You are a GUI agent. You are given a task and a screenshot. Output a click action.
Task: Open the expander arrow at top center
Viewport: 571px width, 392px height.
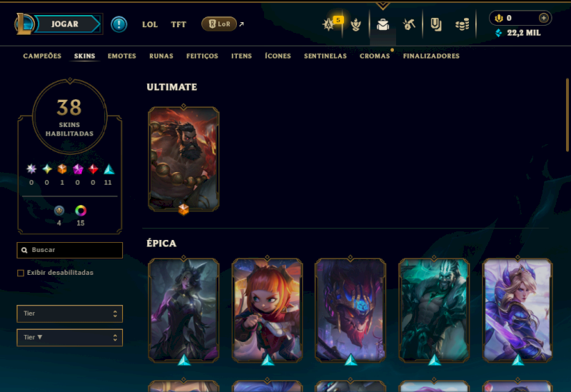point(383,6)
